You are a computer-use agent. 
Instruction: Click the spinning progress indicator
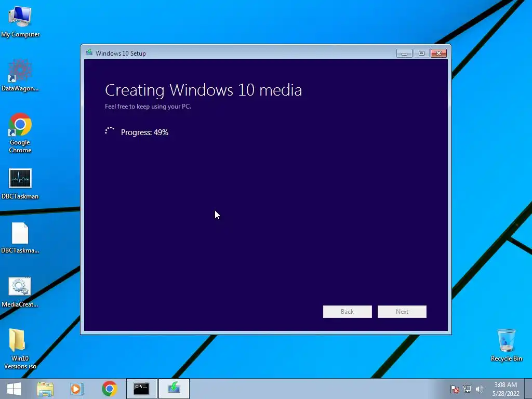point(110,131)
